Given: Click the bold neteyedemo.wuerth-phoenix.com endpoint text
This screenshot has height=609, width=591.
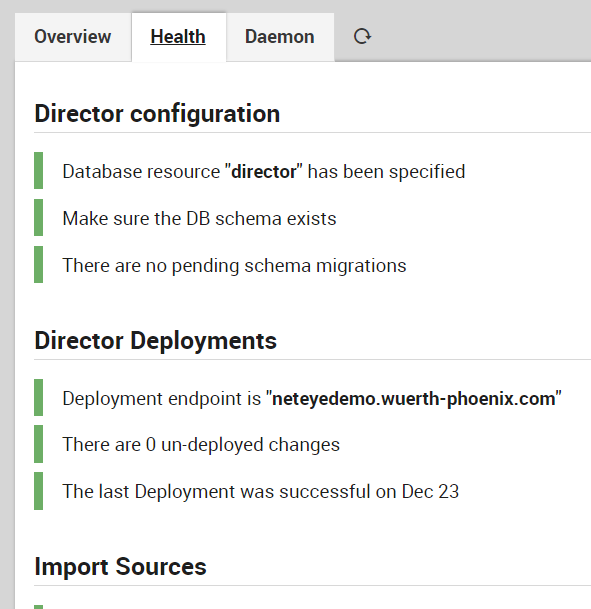Looking at the screenshot, I should pos(414,399).
